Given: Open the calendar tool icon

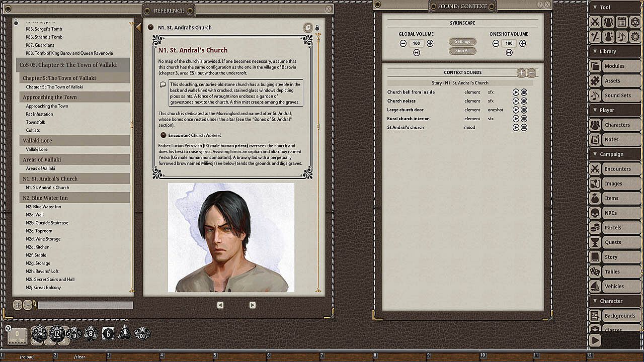Looking at the screenshot, I should 622,22.
